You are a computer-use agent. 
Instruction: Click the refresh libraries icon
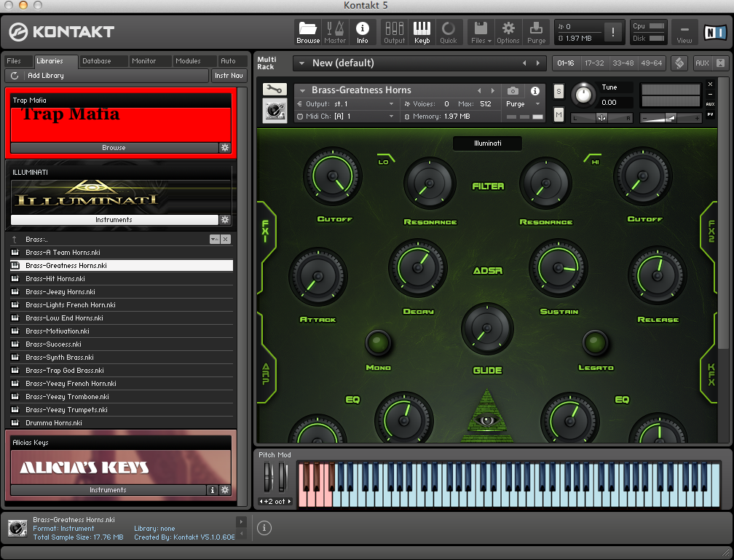click(x=15, y=76)
